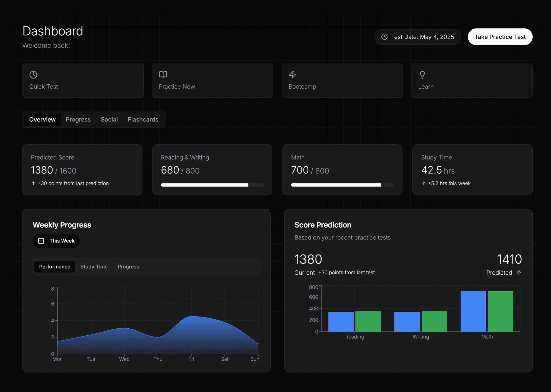Click the Dashboard page heading

pos(53,31)
